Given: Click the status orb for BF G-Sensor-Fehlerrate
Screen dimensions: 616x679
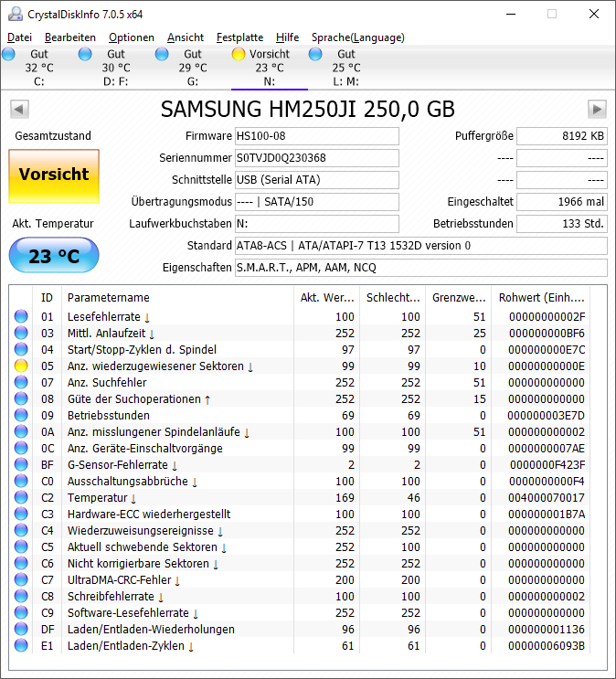Looking at the screenshot, I should coord(21,464).
